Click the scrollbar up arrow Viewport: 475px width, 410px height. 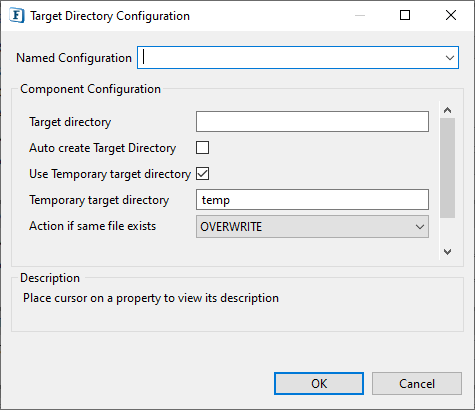click(x=447, y=110)
